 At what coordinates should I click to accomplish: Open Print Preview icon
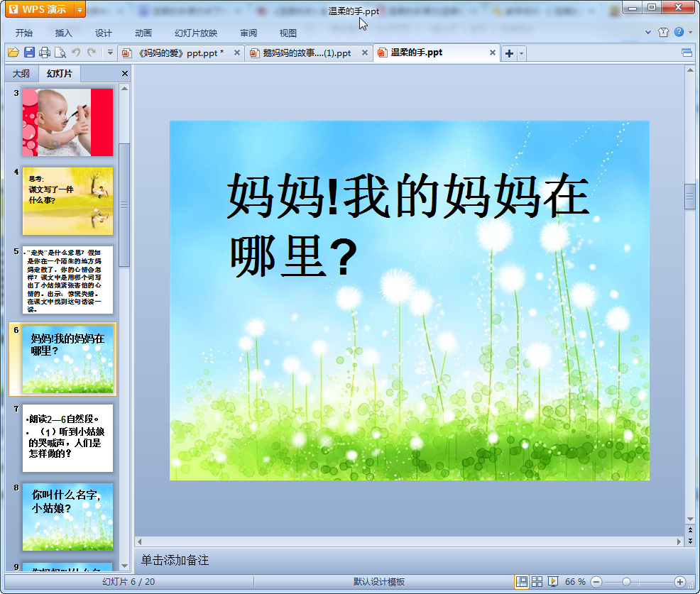(60, 53)
